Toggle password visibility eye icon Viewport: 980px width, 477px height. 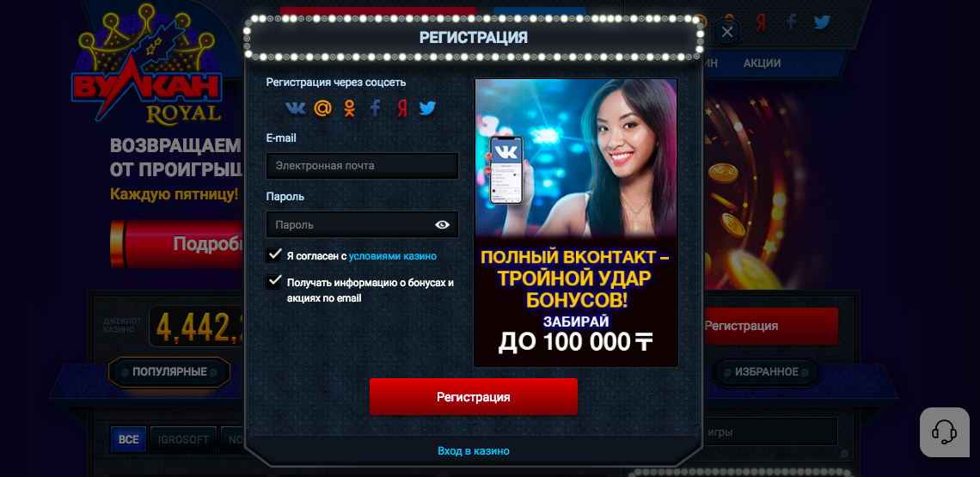pos(443,224)
